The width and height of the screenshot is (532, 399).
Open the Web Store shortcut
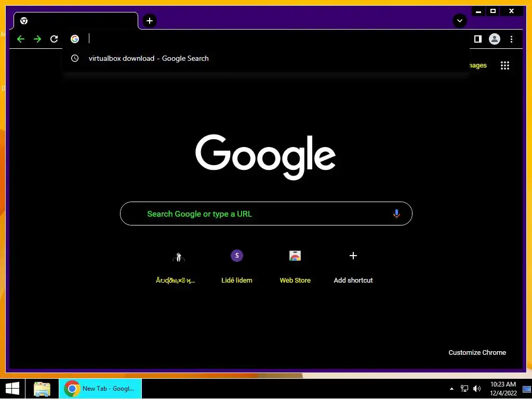pos(295,267)
